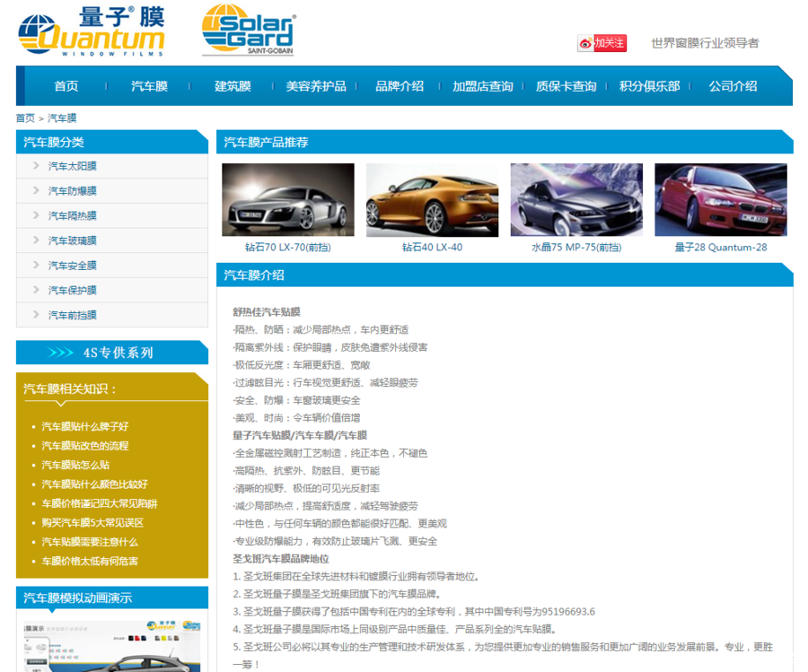Image resolution: width=808 pixels, height=672 pixels.
Task: Click the chevron beside 汽车玻璃膜
Action: 36,240
